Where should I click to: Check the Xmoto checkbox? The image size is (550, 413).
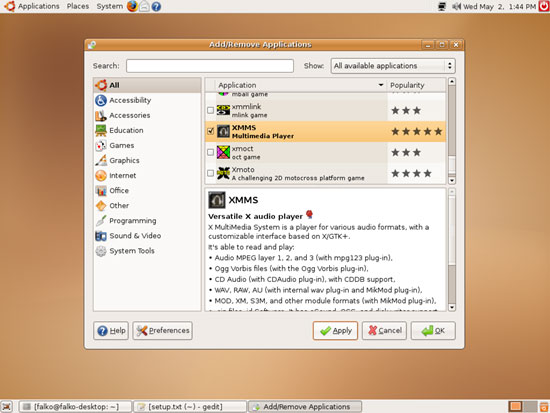(x=210, y=173)
